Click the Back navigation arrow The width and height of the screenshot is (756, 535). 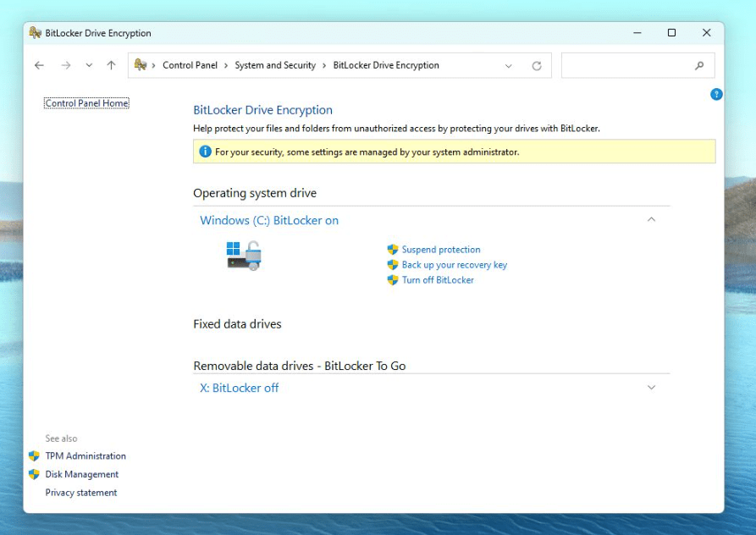[x=39, y=65]
